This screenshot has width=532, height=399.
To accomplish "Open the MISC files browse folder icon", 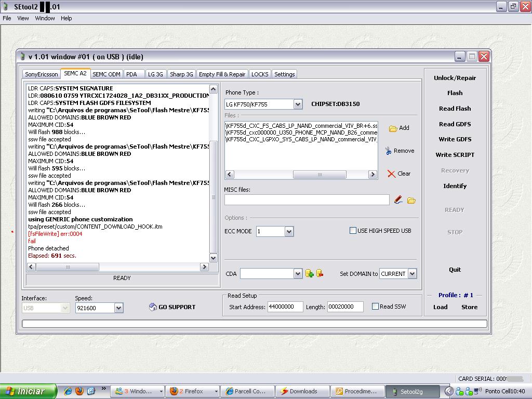I will pos(411,201).
